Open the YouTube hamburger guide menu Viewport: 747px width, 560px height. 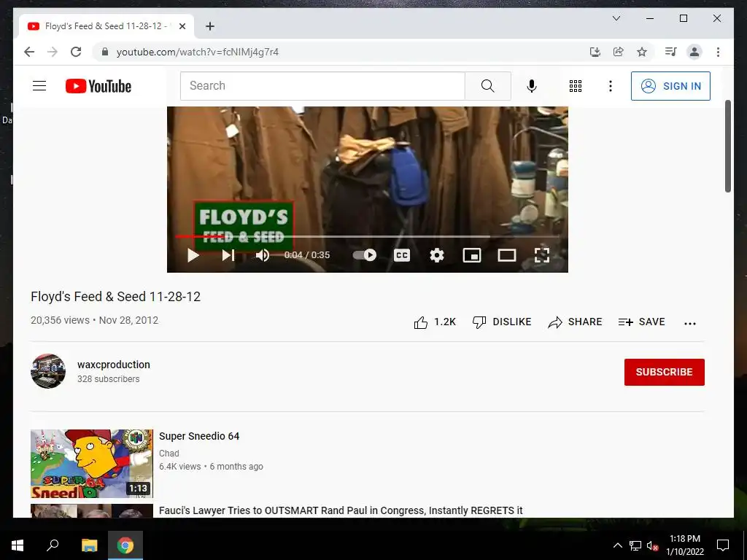39,86
